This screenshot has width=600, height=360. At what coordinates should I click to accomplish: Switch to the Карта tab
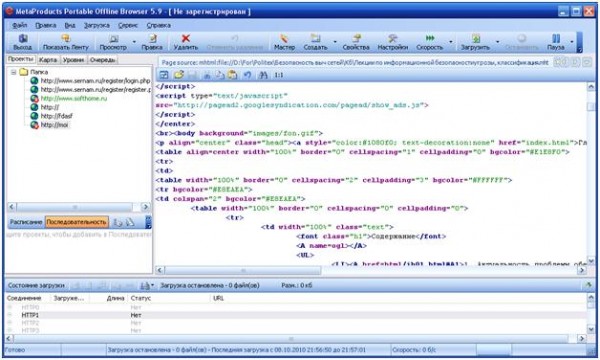click(x=48, y=60)
